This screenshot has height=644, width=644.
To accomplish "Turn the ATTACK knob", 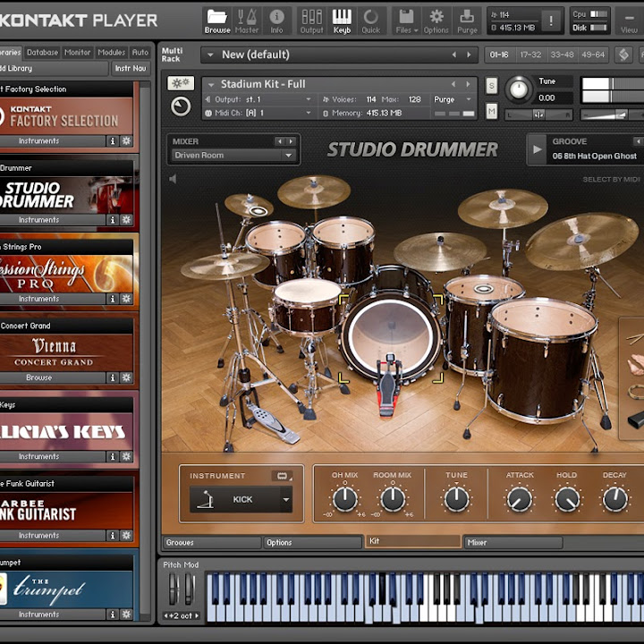I will click(x=520, y=499).
